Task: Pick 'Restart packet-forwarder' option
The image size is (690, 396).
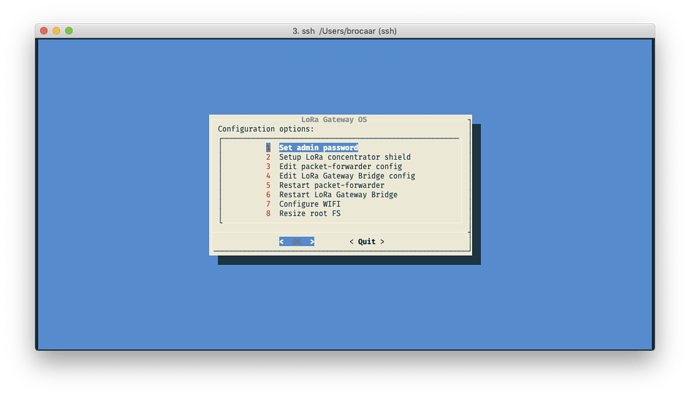Action: 331,185
